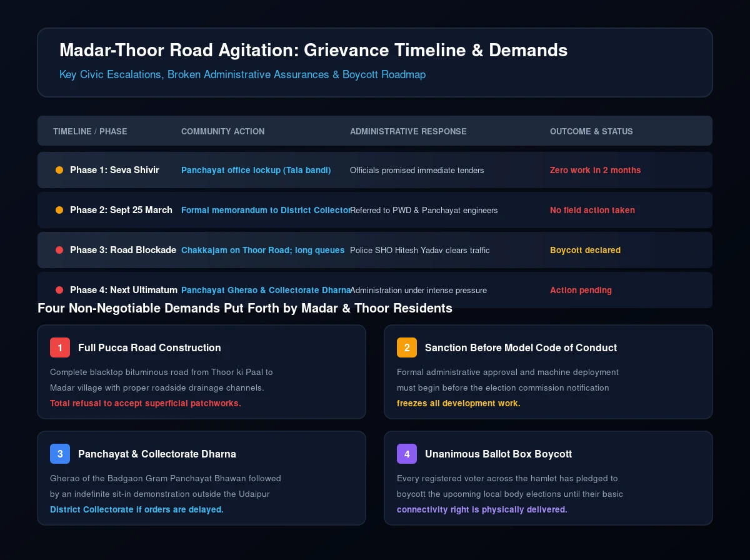Open the Chakkajam on Thoor Road link
Image resolution: width=750 pixels, height=560 pixels.
pyautogui.click(x=263, y=250)
